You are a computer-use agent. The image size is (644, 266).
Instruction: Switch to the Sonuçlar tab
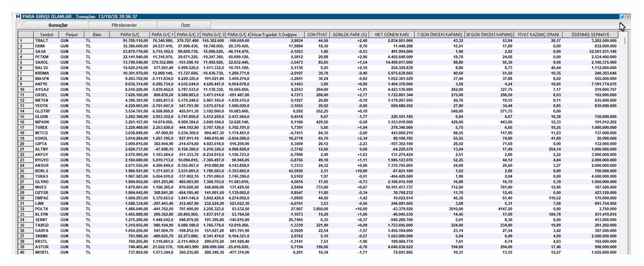58,25
